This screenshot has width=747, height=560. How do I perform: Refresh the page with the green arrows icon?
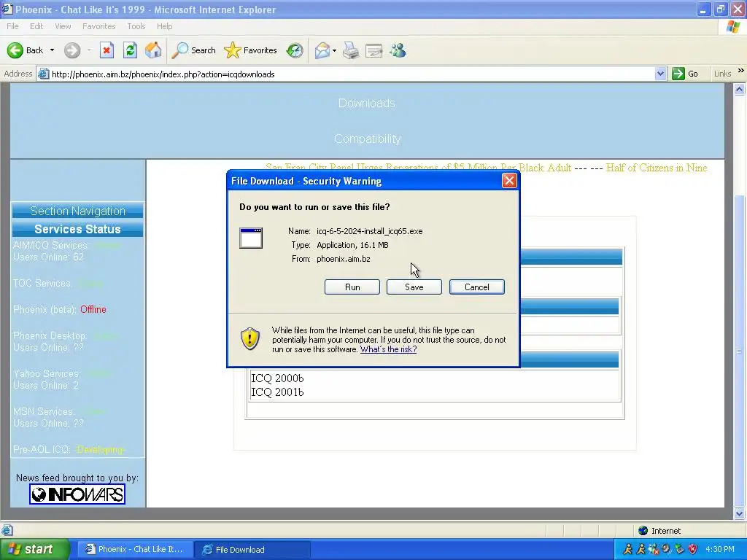coord(130,50)
